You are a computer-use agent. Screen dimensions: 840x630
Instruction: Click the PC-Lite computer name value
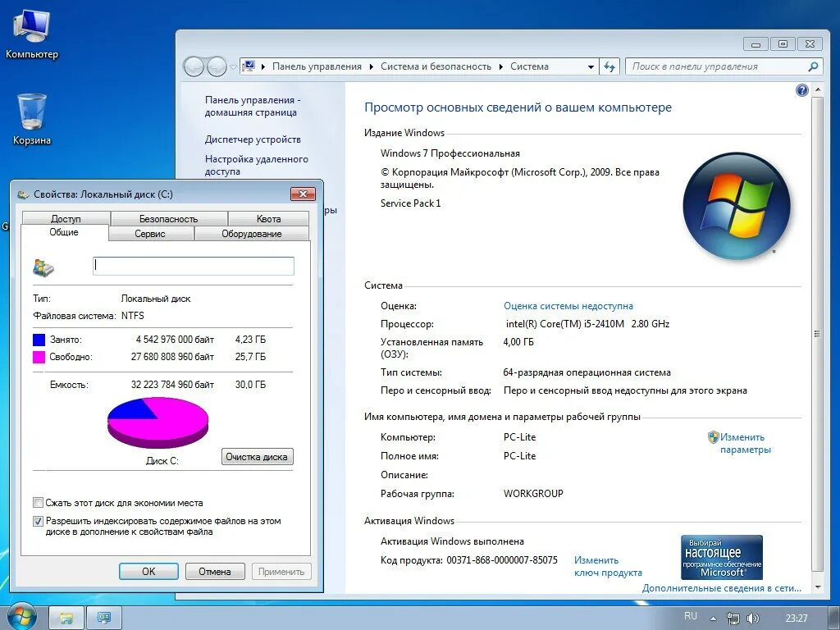click(519, 437)
